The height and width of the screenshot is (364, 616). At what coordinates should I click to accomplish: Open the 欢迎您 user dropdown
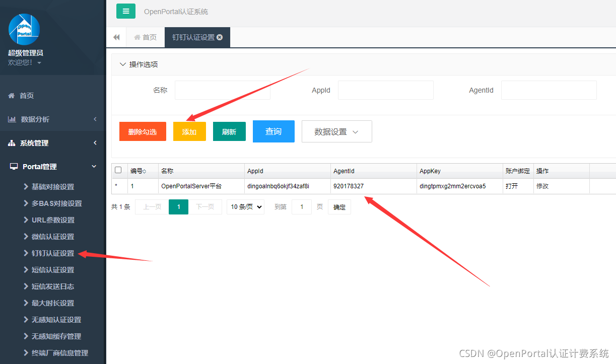[24, 62]
